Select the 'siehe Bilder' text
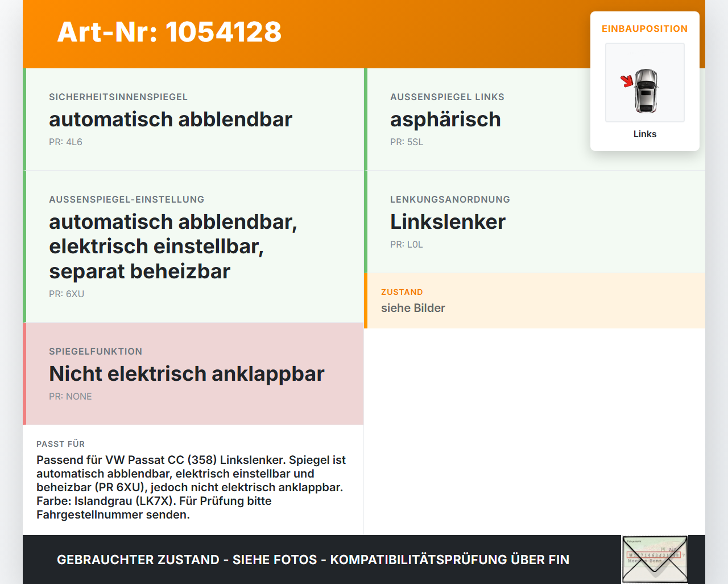Screen dimensions: 728x584 tap(413, 308)
